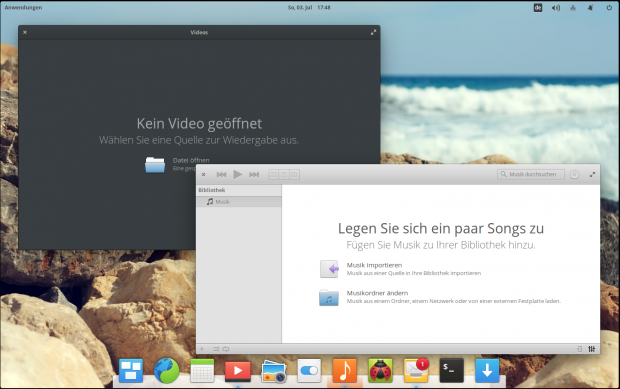Maximize the Music window
The image size is (620, 389).
pyautogui.click(x=592, y=174)
